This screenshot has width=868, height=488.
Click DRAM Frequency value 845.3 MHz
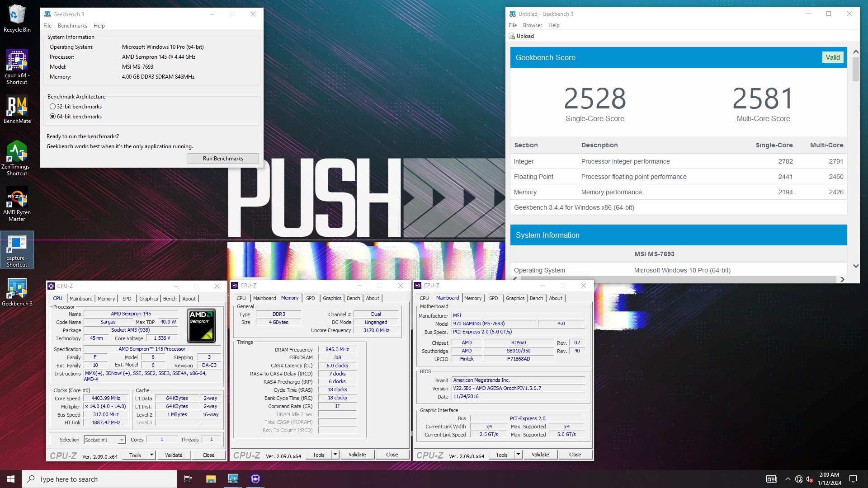(x=337, y=349)
